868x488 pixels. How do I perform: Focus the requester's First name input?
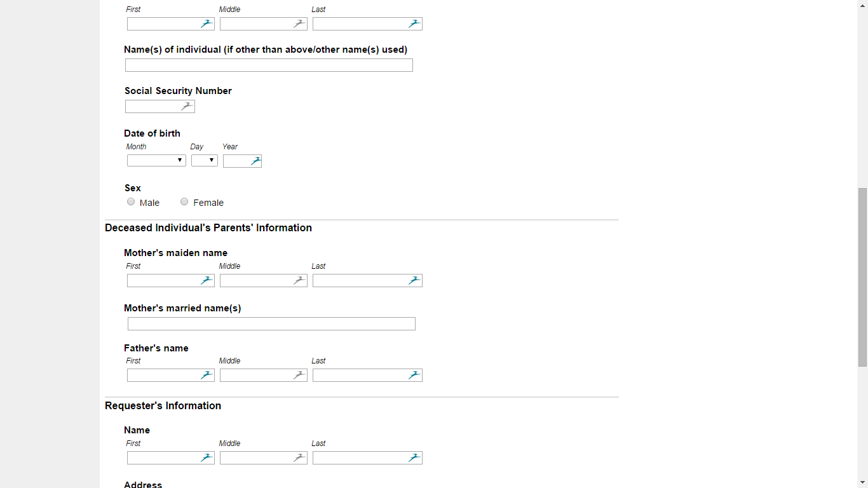coord(163,457)
